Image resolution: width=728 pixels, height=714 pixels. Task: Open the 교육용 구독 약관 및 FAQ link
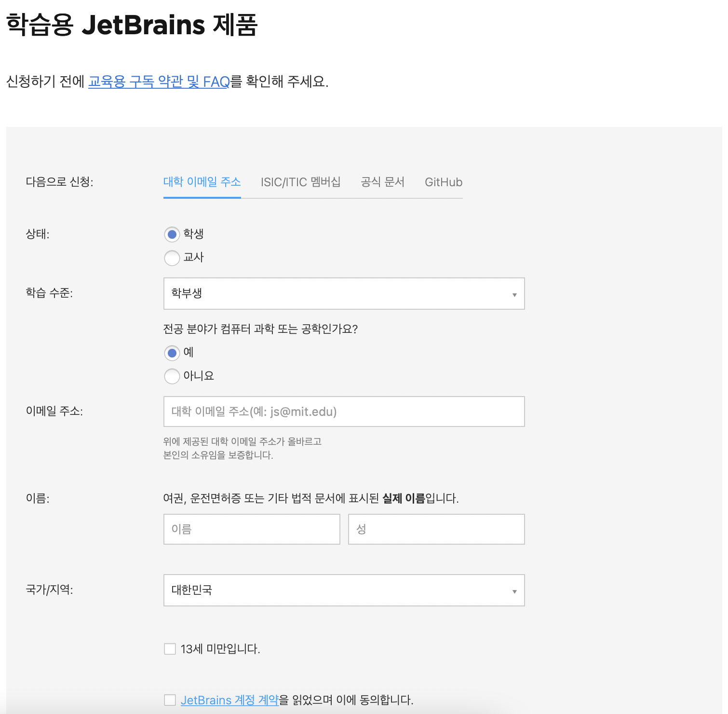pos(159,82)
